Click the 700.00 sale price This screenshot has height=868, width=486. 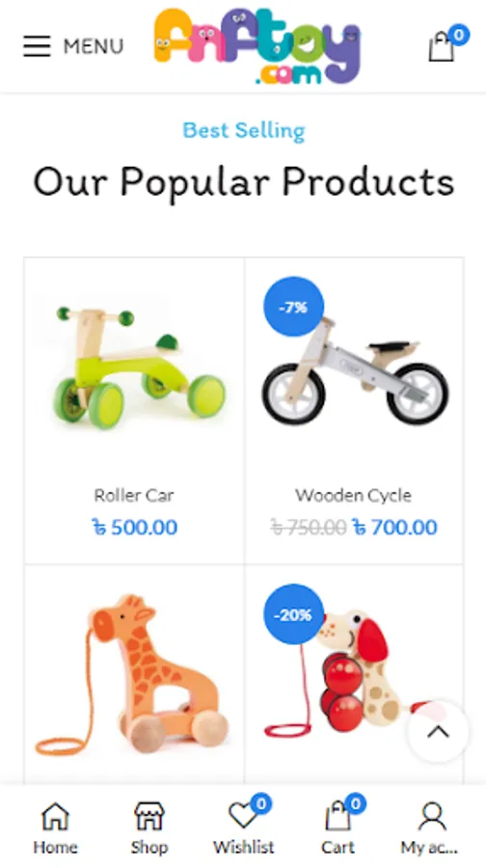(394, 527)
